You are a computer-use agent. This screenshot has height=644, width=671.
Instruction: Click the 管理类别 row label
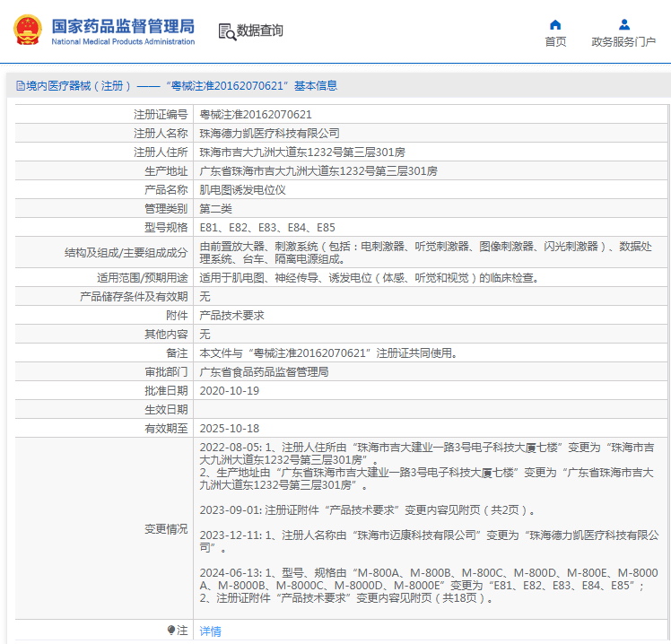tap(166, 209)
